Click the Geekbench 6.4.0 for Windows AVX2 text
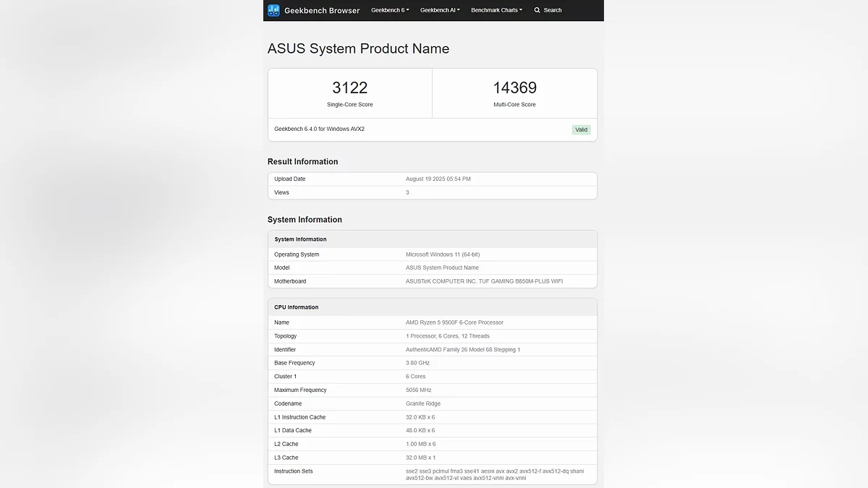Viewport: 868px width, 488px height. tap(319, 129)
